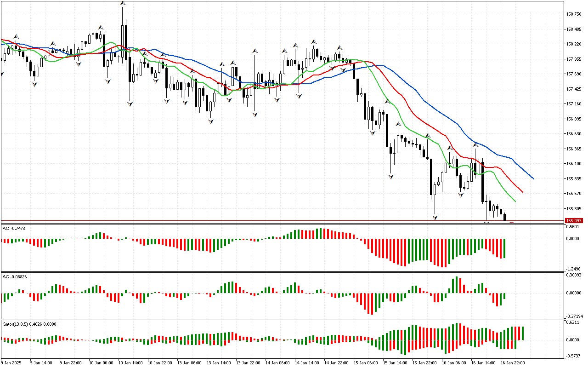The height and width of the screenshot is (368, 588).
Task: Click the 10 Jan 14:00 time label
Action: (130, 362)
